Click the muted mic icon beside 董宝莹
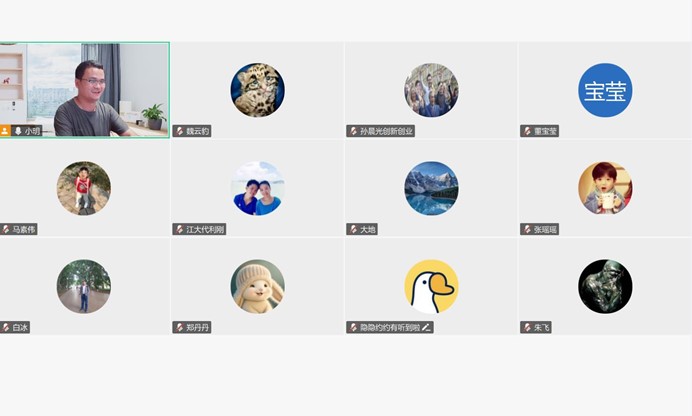Screen dimensions: 692x416 527,131
